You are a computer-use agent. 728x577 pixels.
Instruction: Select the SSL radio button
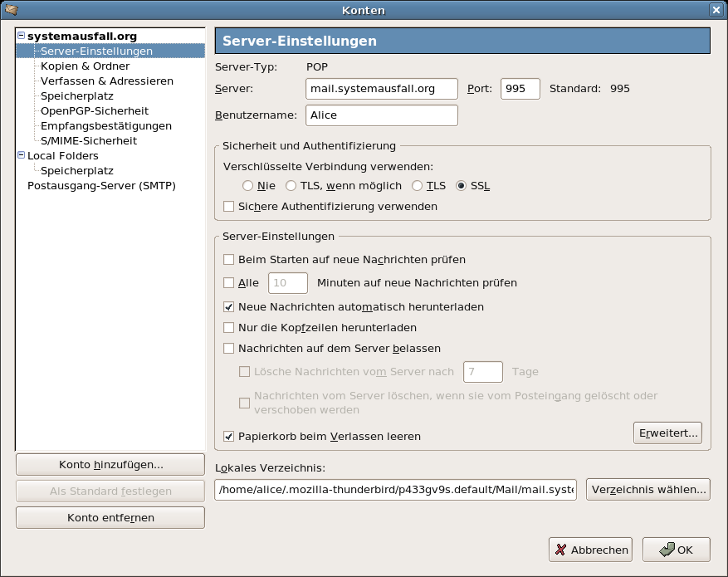[x=461, y=186]
